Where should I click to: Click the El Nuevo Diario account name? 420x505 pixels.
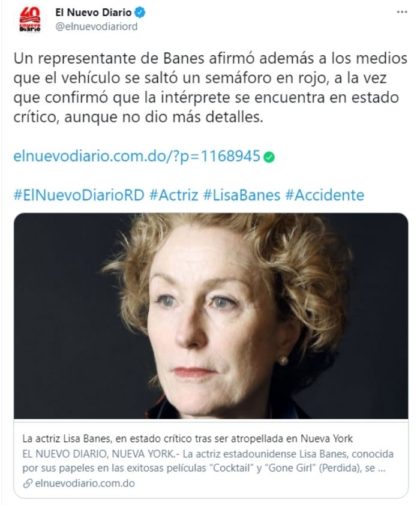pyautogui.click(x=94, y=13)
